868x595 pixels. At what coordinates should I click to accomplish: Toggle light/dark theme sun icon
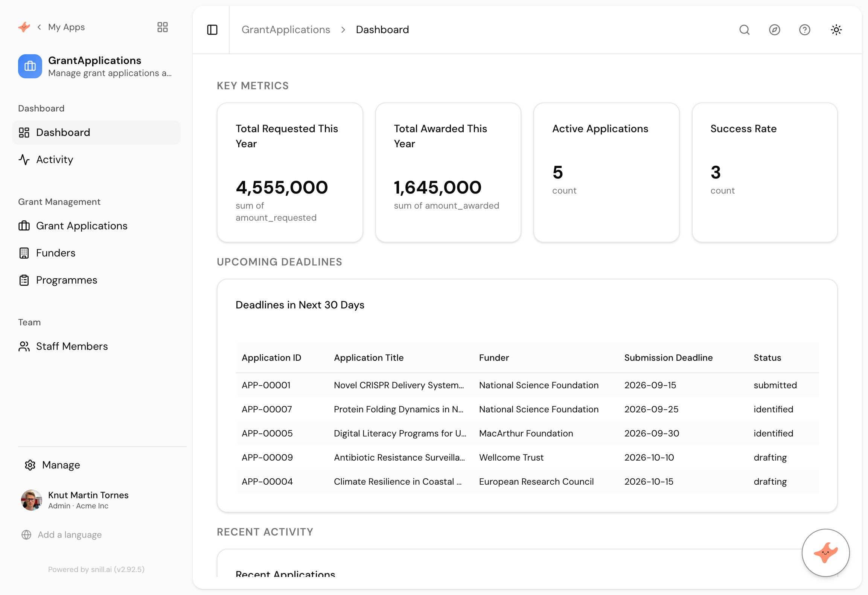[836, 30]
